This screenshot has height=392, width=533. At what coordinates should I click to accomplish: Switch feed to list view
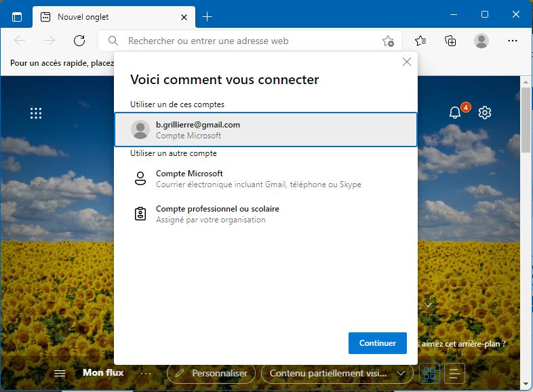[454, 373]
